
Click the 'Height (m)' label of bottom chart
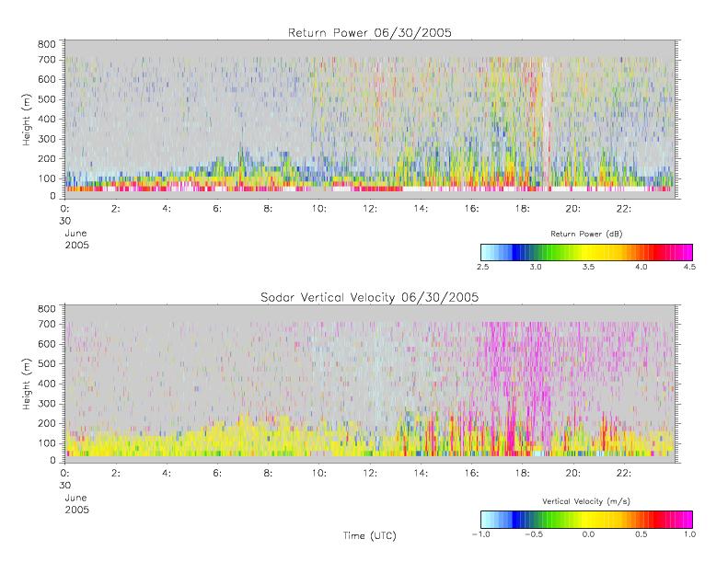(x=27, y=384)
